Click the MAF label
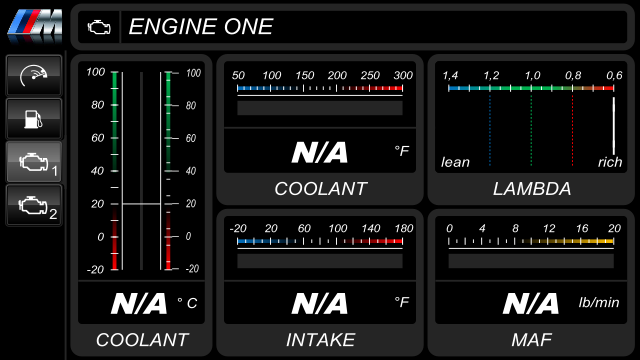 pyautogui.click(x=531, y=340)
